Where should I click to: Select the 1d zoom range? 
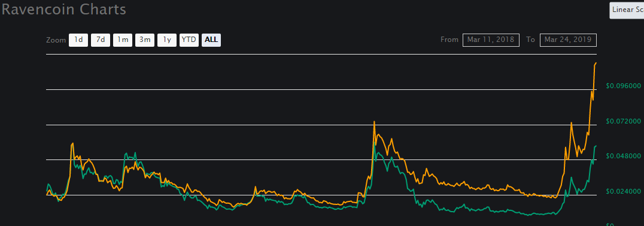pos(78,40)
